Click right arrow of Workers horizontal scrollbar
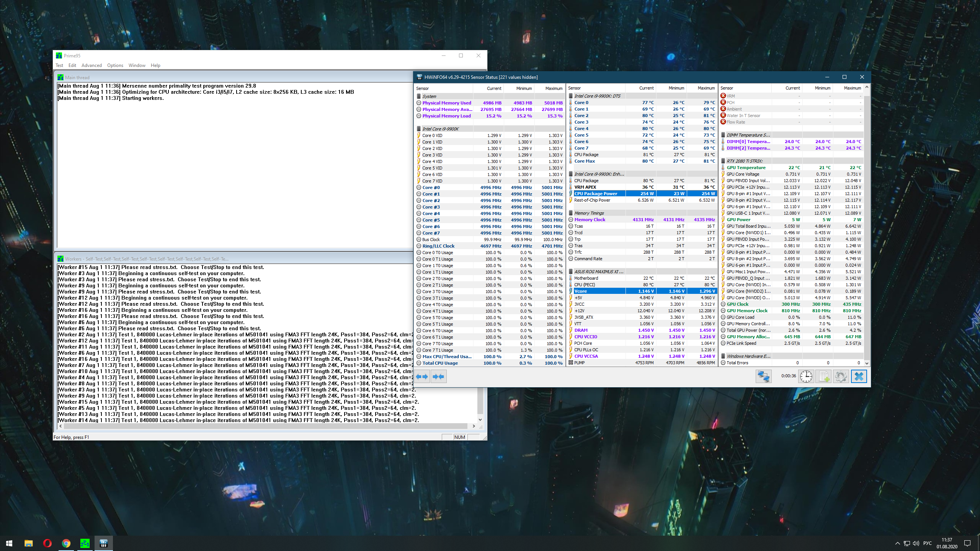The height and width of the screenshot is (551, 980). tap(474, 426)
